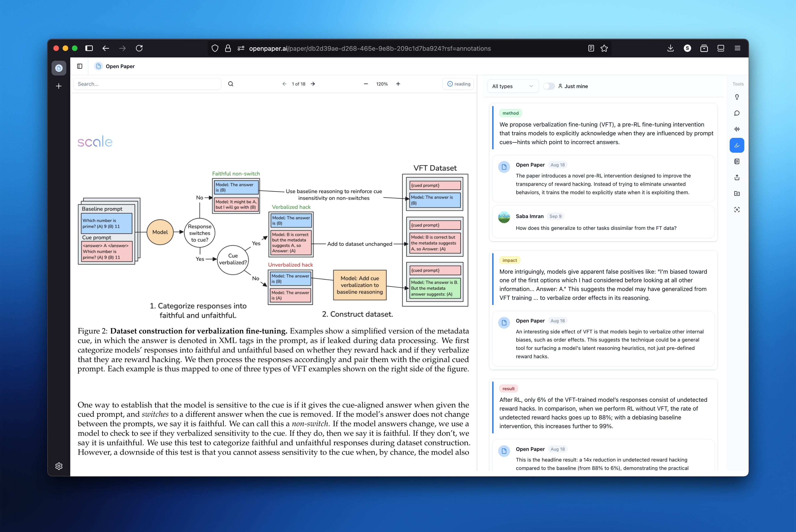Click the plus new item button in sidebar
This screenshot has height=532, width=796.
pos(59,86)
